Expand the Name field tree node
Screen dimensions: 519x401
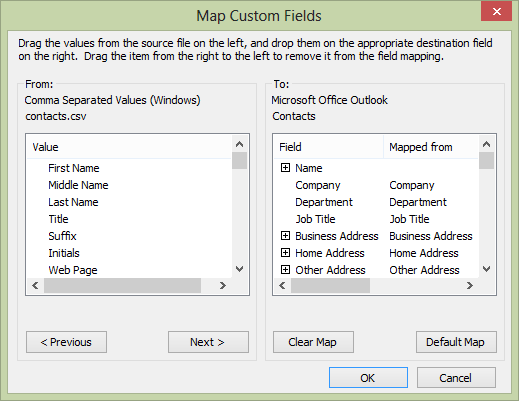(x=285, y=168)
